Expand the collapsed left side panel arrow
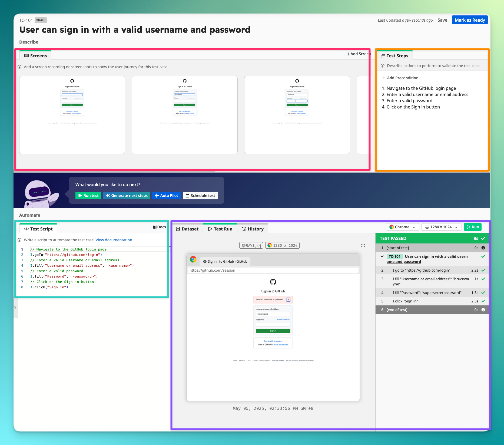 tap(15, 308)
